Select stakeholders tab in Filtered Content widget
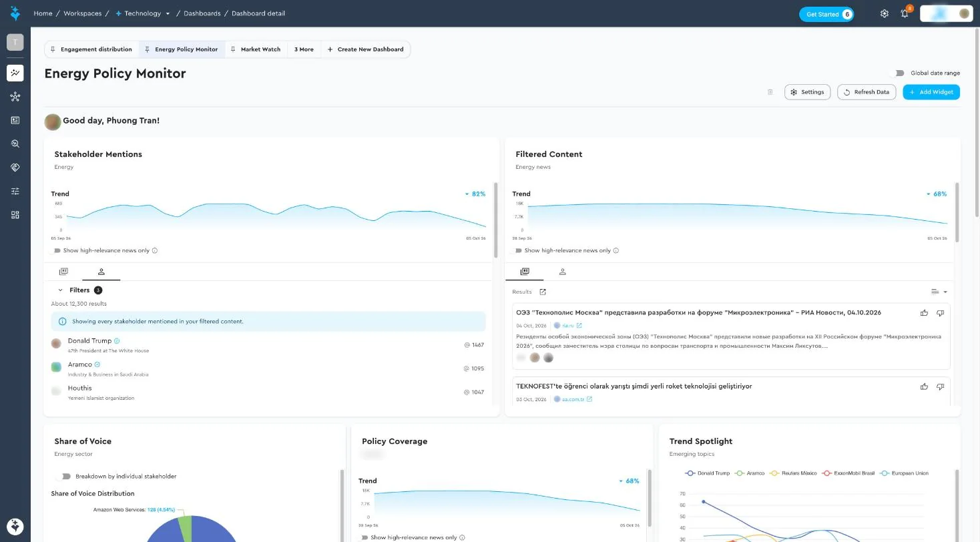 pos(562,272)
